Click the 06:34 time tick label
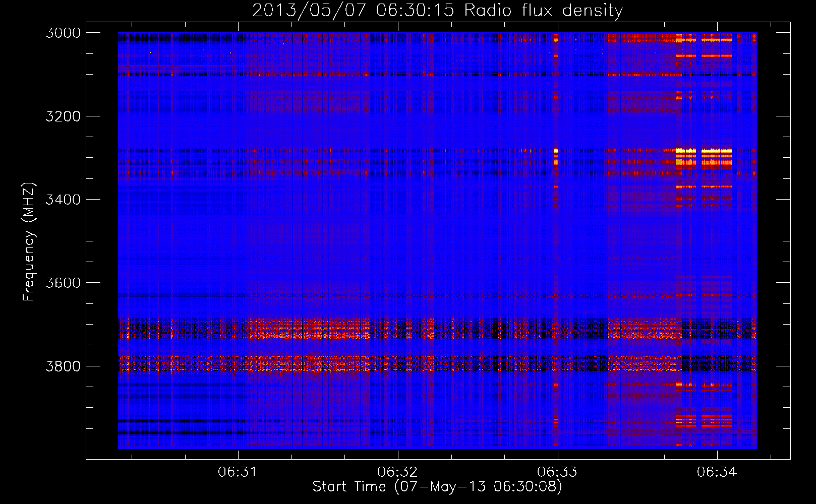Image resolution: width=816 pixels, height=504 pixels. 717,472
